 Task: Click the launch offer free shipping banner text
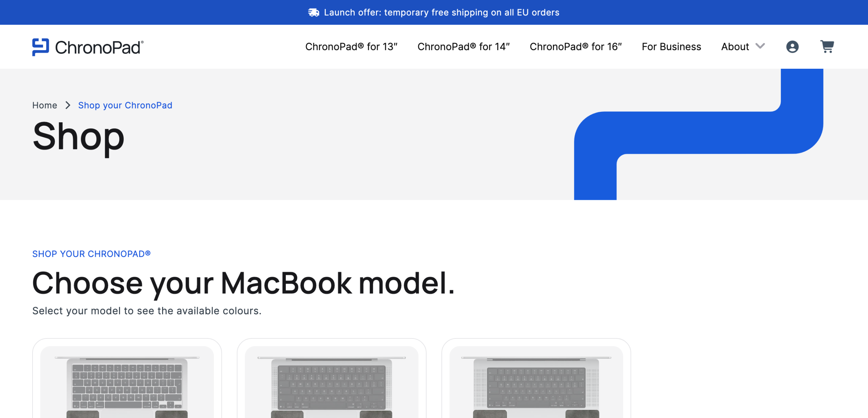pyautogui.click(x=441, y=13)
